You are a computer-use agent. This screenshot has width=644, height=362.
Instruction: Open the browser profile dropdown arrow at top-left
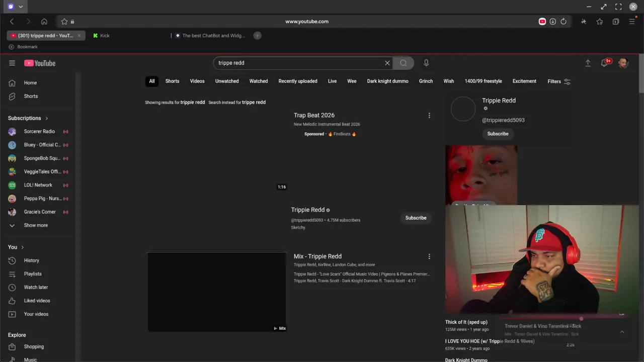point(21,7)
